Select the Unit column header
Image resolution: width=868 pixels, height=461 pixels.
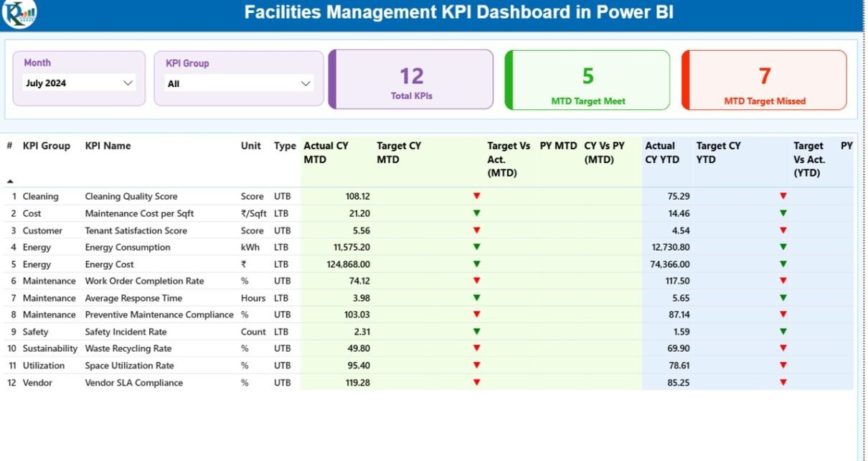pyautogui.click(x=250, y=146)
